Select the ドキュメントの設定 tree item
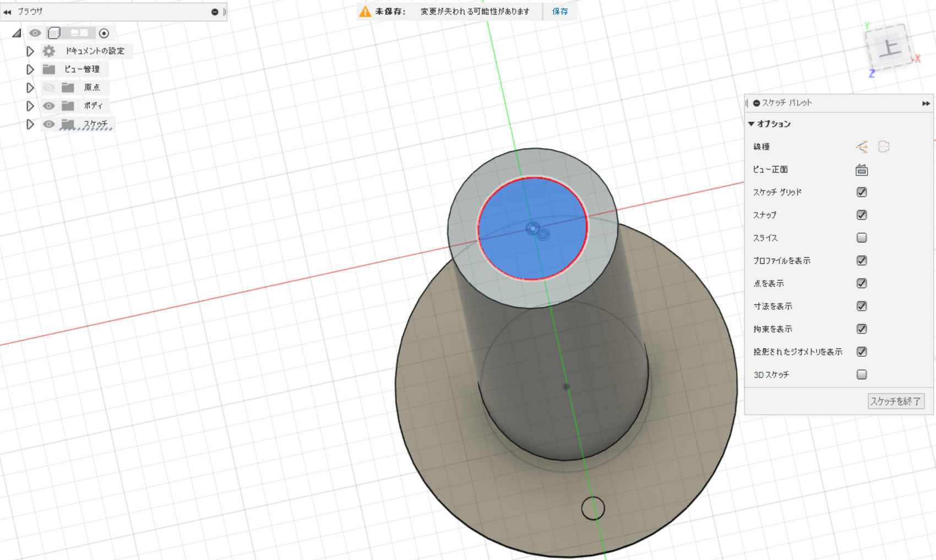 (x=95, y=51)
